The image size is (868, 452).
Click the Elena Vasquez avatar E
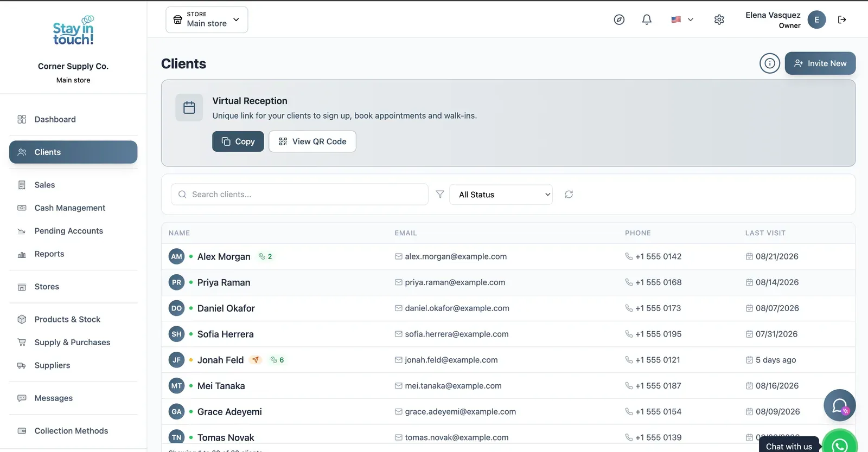coord(816,20)
